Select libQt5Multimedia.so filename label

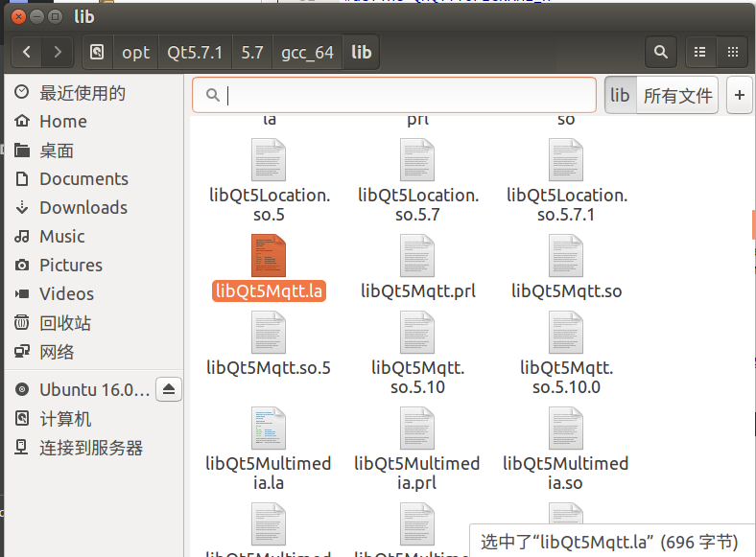565,473
